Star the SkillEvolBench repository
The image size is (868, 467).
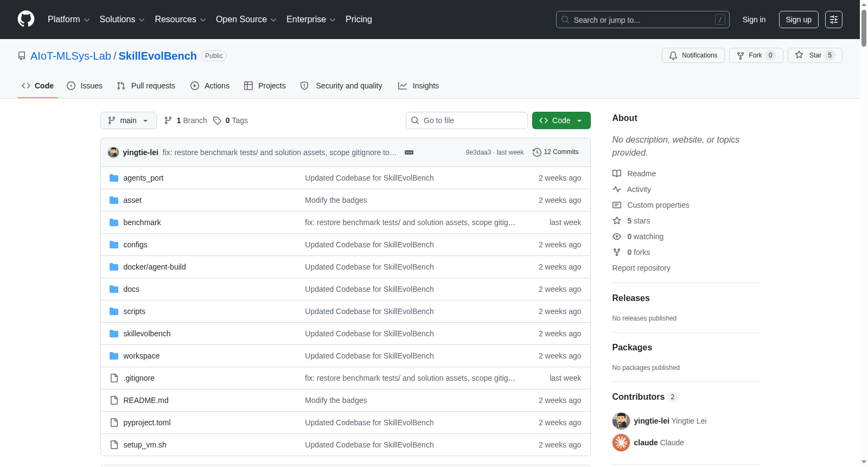[x=815, y=55]
